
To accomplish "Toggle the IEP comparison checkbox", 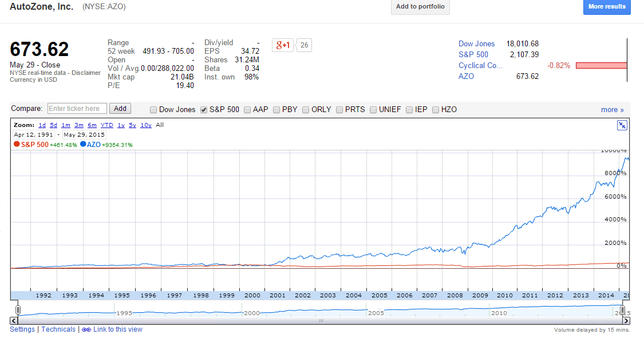I will click(x=409, y=110).
